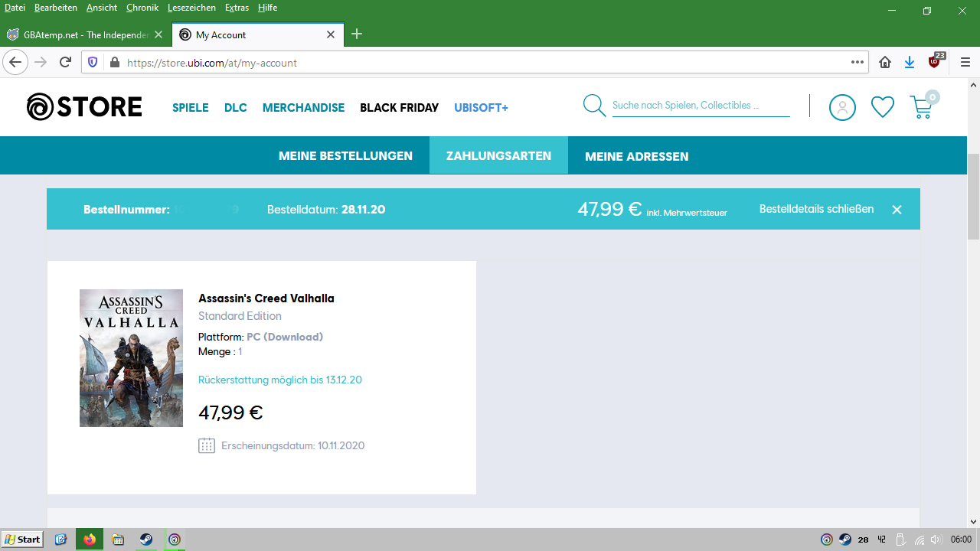Switch to MEINE BESTELLUNGEN tab
The height and width of the screenshot is (551, 980).
point(345,156)
